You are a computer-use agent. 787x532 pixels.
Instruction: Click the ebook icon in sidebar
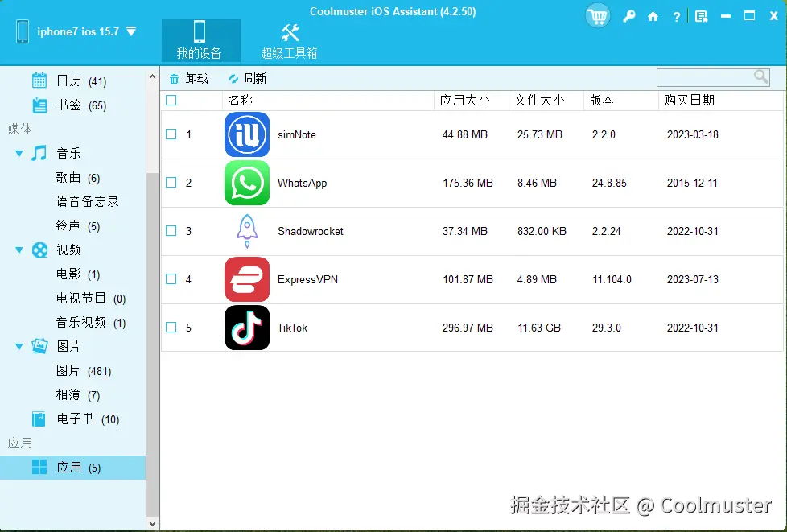39,419
